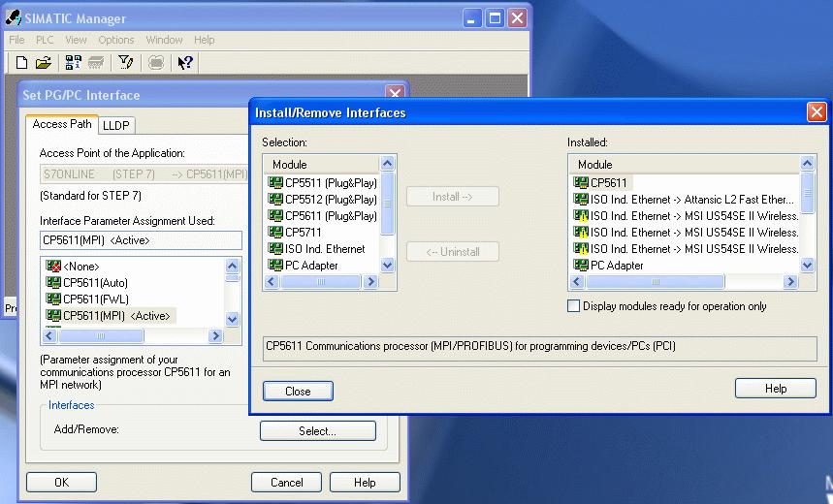Click Module header in Selection list
Viewport: 833px width, 504px height.
[322, 164]
